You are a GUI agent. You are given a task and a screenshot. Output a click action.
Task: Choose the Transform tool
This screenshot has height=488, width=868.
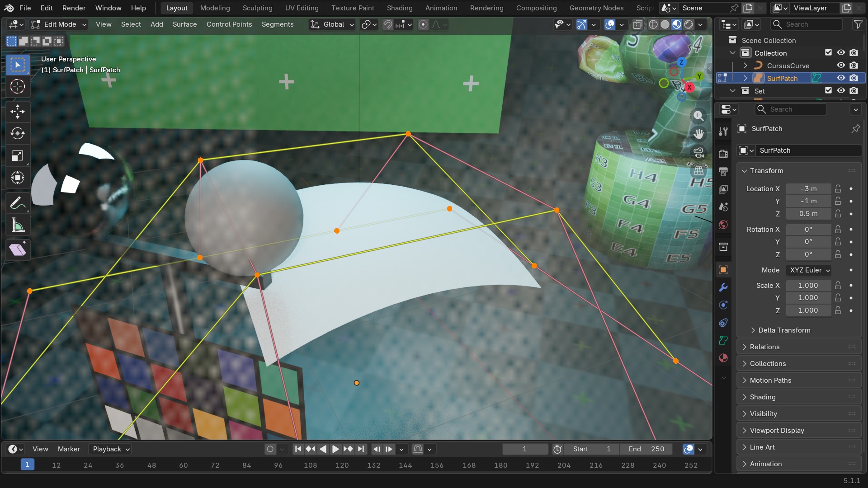[x=18, y=178]
